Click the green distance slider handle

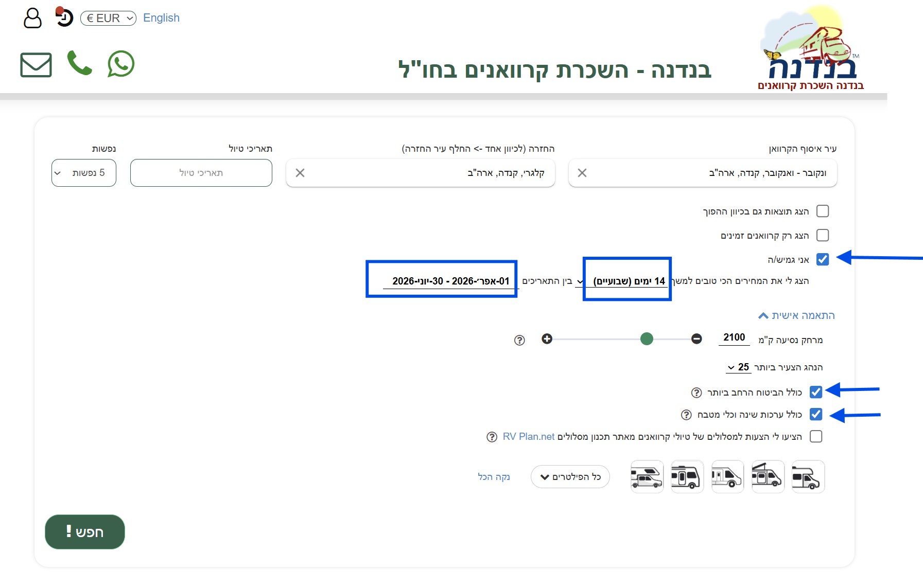click(x=647, y=338)
